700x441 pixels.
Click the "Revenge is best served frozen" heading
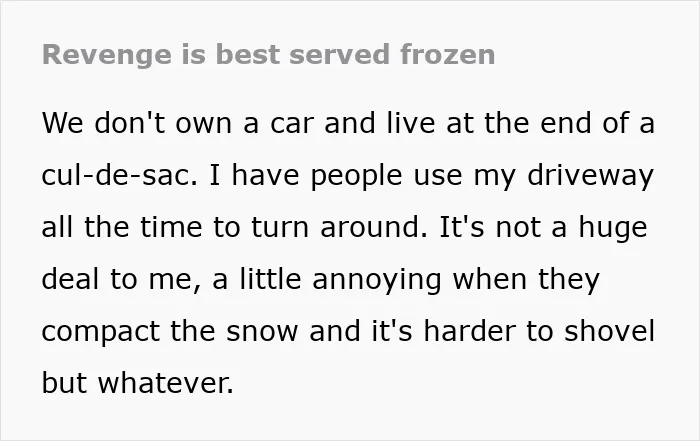[x=268, y=55]
